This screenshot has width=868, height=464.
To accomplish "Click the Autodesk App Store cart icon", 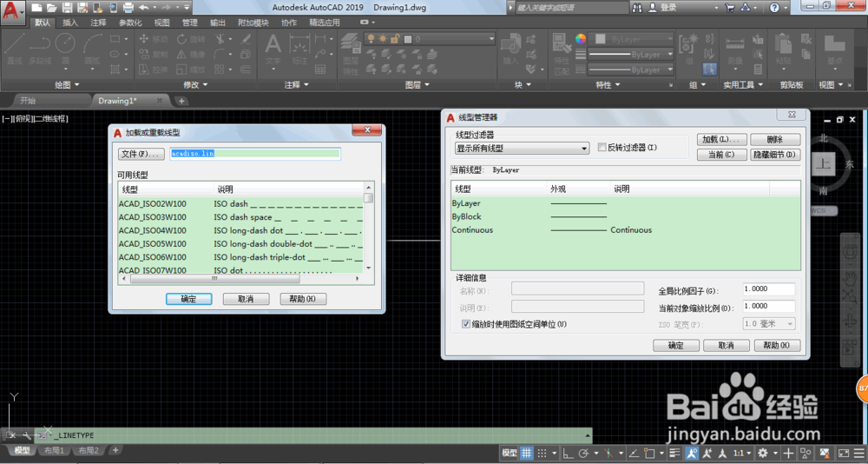I will click(x=730, y=8).
